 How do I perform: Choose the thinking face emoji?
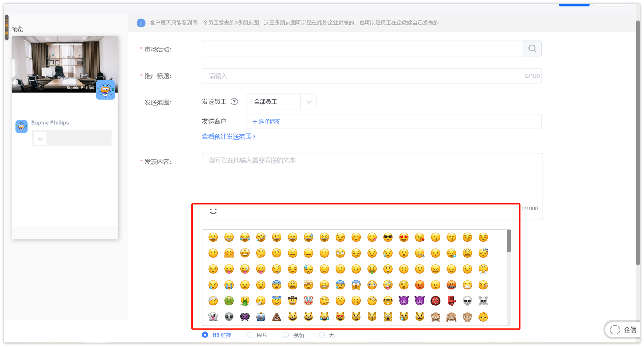pos(261,253)
